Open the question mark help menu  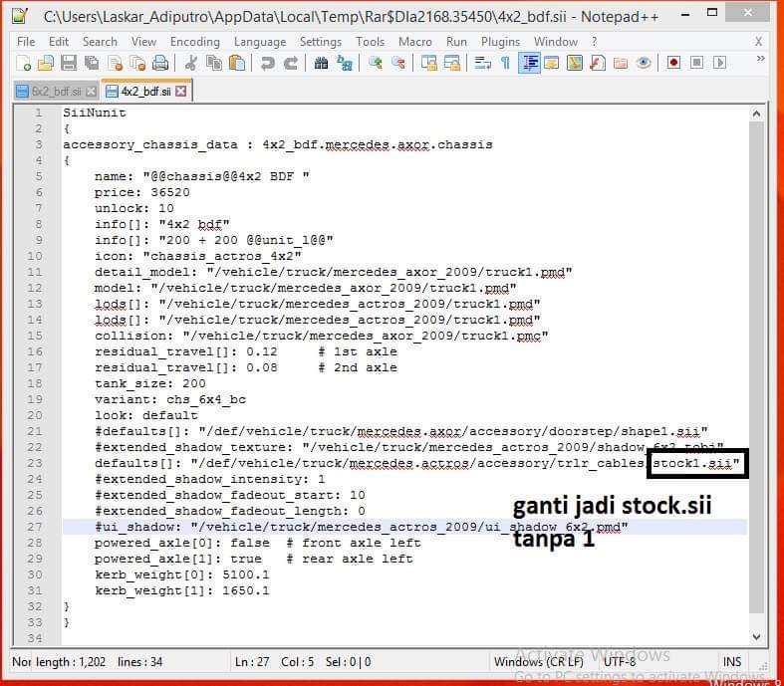tap(594, 42)
